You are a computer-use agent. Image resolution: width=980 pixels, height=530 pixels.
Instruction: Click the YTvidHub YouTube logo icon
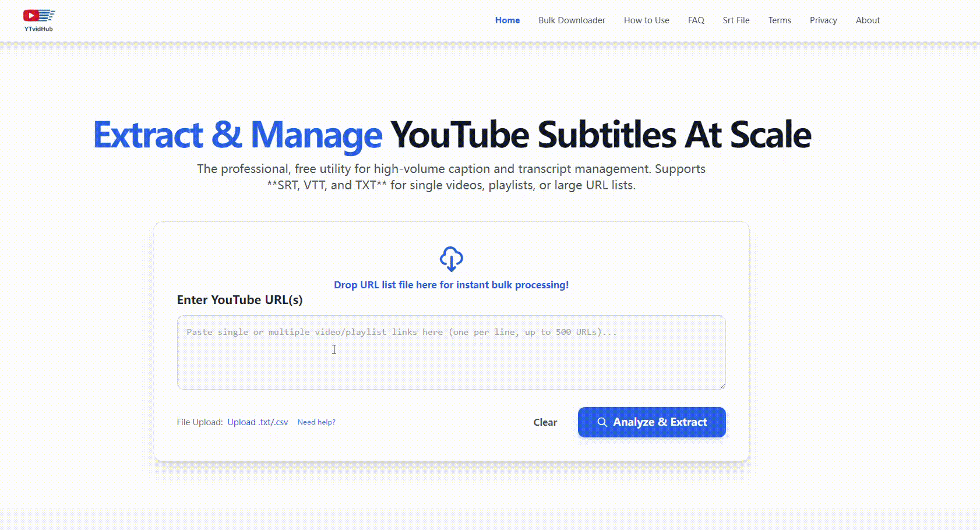[38, 16]
